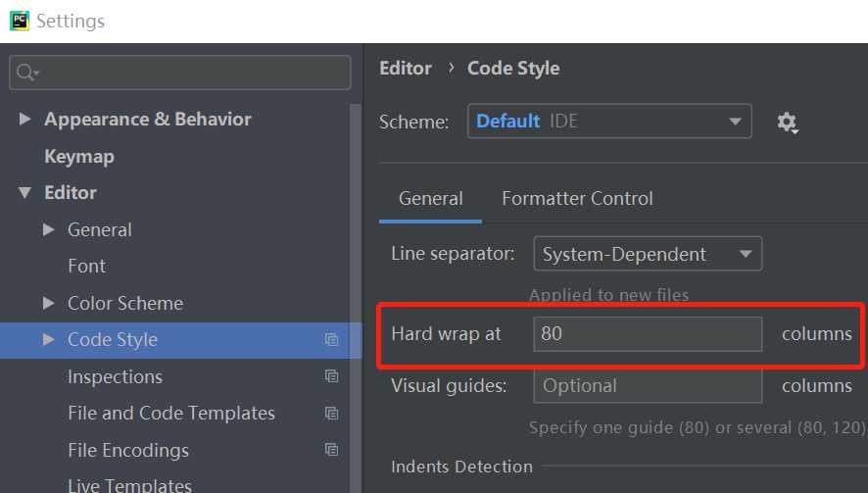Click the copy icon beside File Encodings

pos(331,450)
